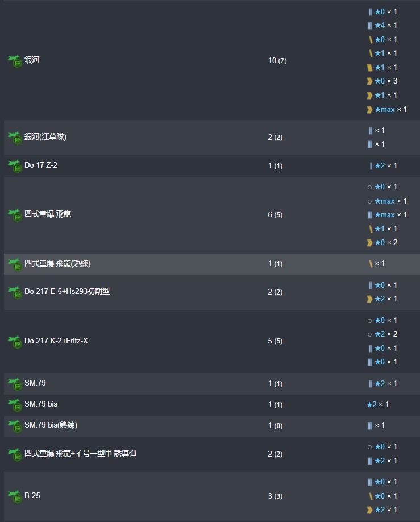Click the 6 (5) count for 四式重爆 飛龍
This screenshot has height=522, width=420.
point(277,214)
